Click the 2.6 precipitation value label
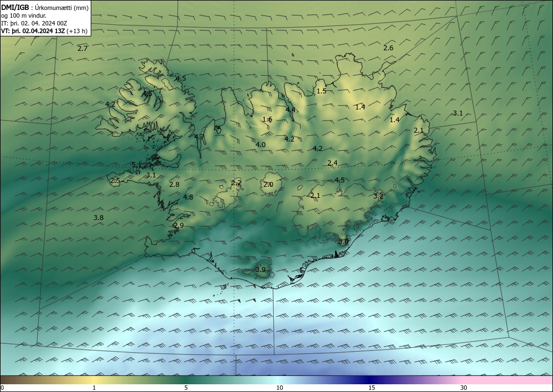The height and width of the screenshot is (392, 553). click(x=388, y=48)
